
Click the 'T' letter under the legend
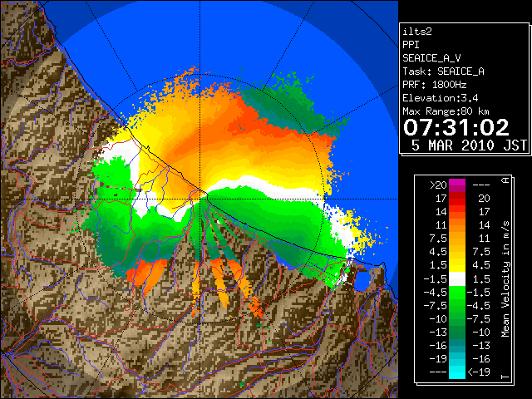[505, 377]
